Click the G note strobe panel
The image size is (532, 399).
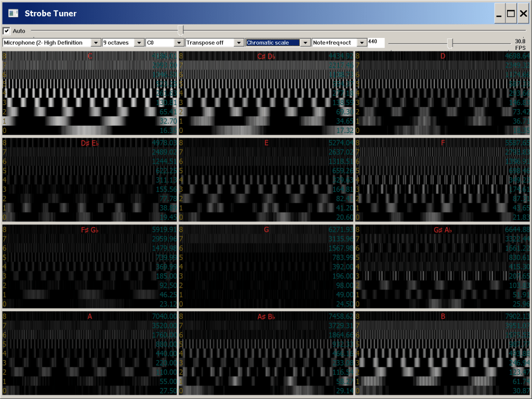266,265
